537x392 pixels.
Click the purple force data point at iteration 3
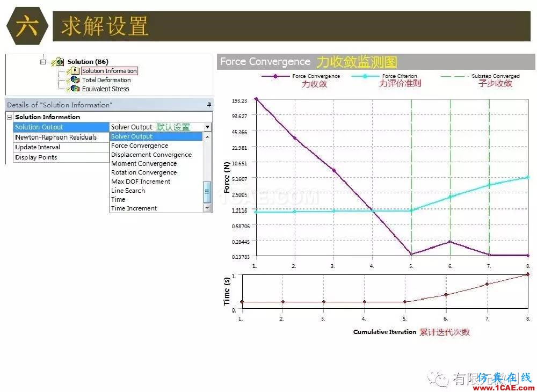[x=334, y=171]
